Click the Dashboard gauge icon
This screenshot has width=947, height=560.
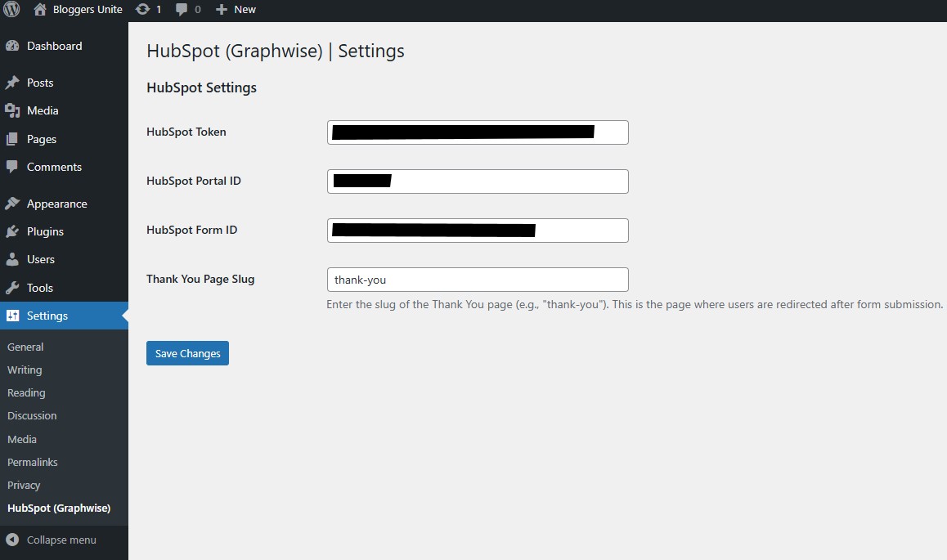(x=12, y=46)
